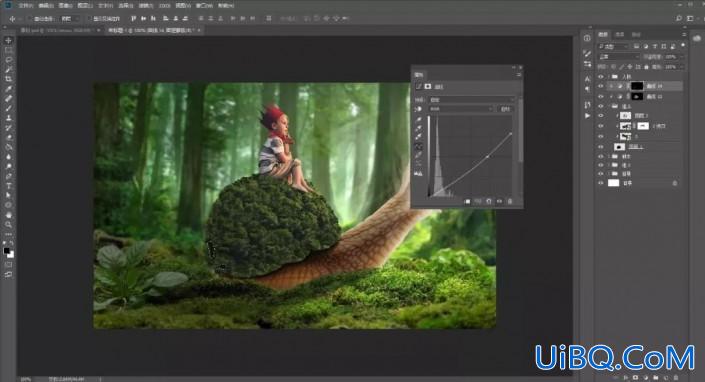Select the Eraser tool

coord(8,137)
